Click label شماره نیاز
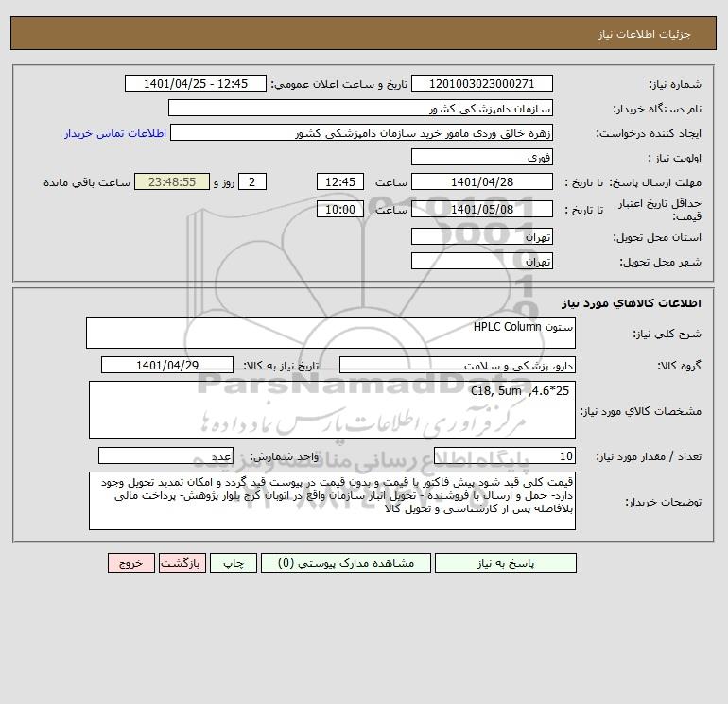The image size is (728, 704). pyautogui.click(x=675, y=84)
